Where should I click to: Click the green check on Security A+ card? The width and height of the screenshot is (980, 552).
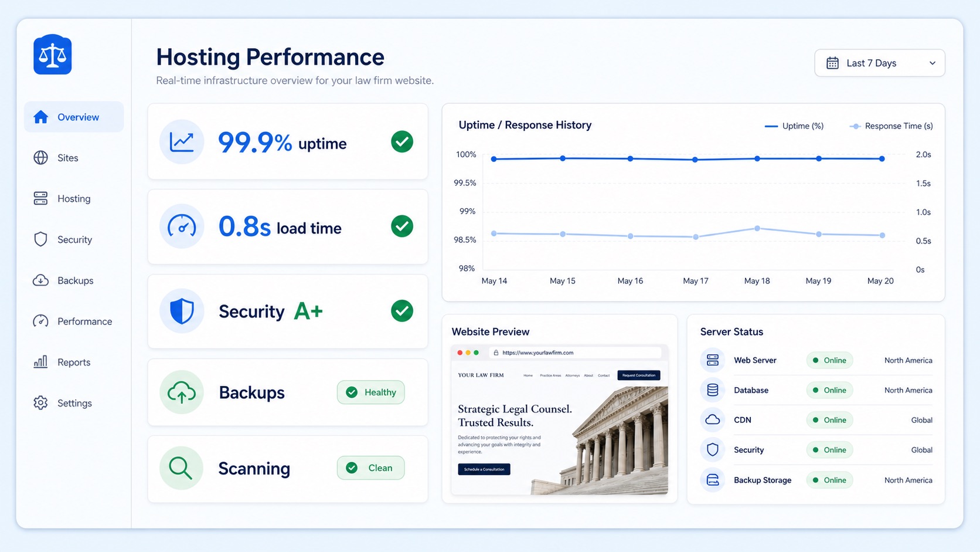click(402, 311)
